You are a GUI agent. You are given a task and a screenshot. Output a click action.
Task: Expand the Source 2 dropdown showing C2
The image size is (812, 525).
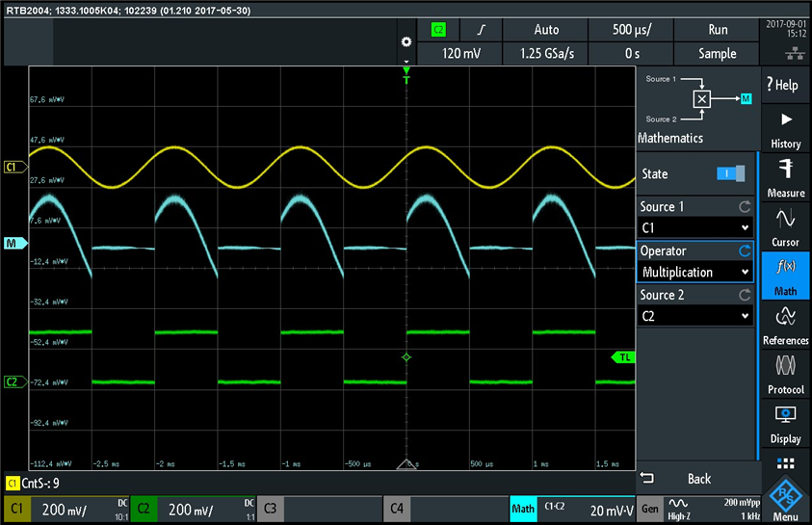[694, 316]
